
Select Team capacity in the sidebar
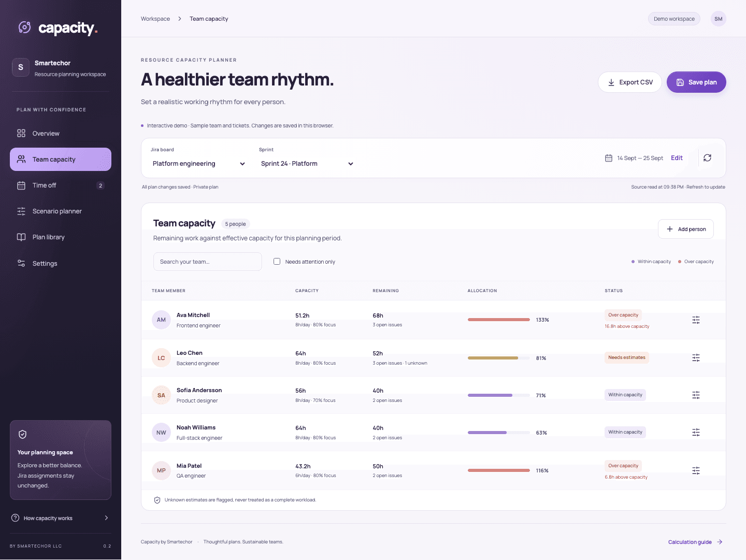pos(61,159)
